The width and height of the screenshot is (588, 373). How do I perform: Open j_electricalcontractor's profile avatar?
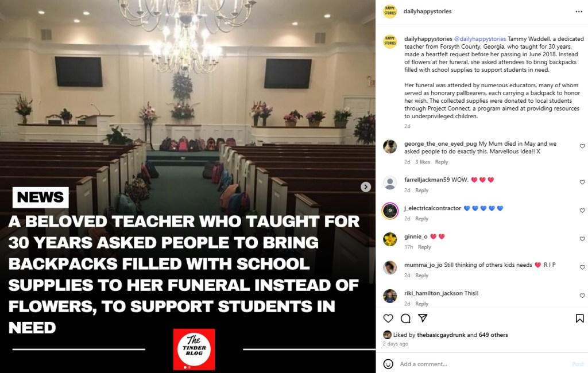pyautogui.click(x=390, y=211)
